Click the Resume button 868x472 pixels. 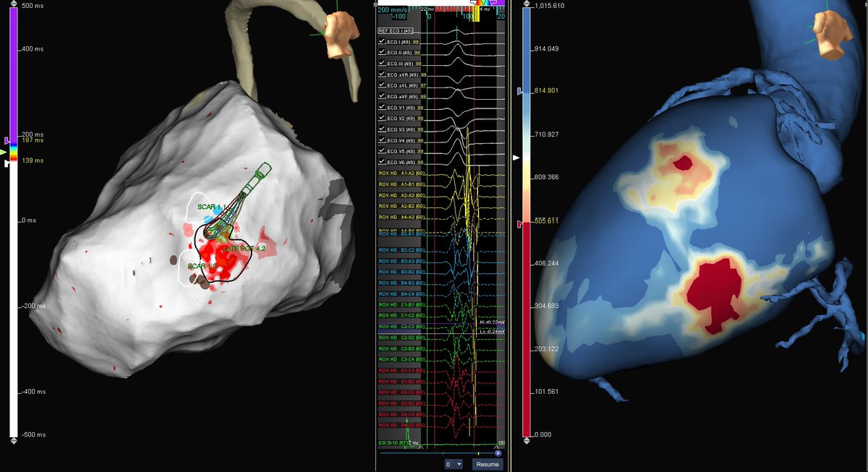tap(487, 464)
